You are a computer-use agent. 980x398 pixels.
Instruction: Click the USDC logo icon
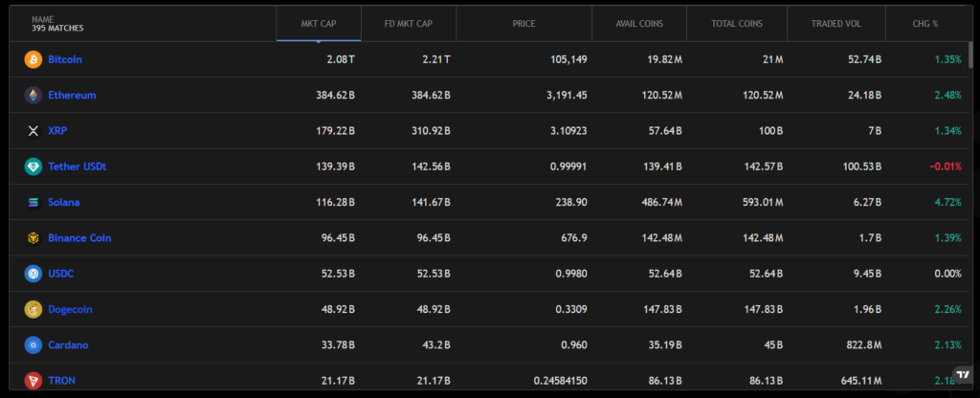33,273
